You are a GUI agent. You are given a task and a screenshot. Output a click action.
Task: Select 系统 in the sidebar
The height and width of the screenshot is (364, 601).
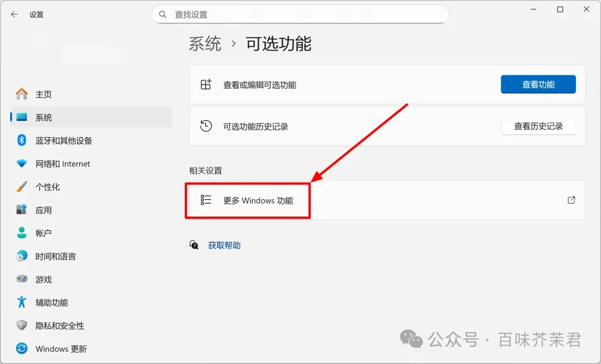click(x=91, y=117)
